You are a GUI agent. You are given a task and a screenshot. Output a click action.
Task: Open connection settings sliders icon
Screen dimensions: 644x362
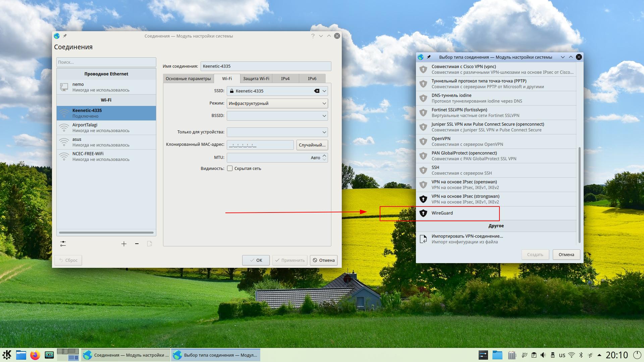pos(63,244)
